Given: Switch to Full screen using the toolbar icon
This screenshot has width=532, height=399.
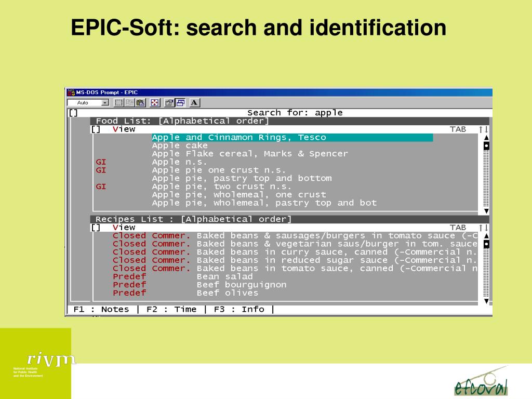Looking at the screenshot, I should 155,103.
